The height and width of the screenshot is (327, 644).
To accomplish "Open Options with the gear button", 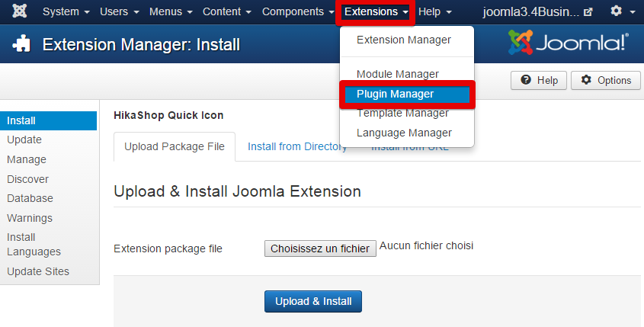I will pyautogui.click(x=605, y=80).
